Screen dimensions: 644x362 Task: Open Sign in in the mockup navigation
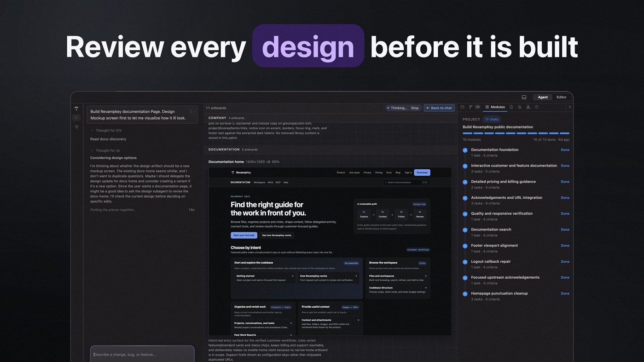tap(408, 172)
